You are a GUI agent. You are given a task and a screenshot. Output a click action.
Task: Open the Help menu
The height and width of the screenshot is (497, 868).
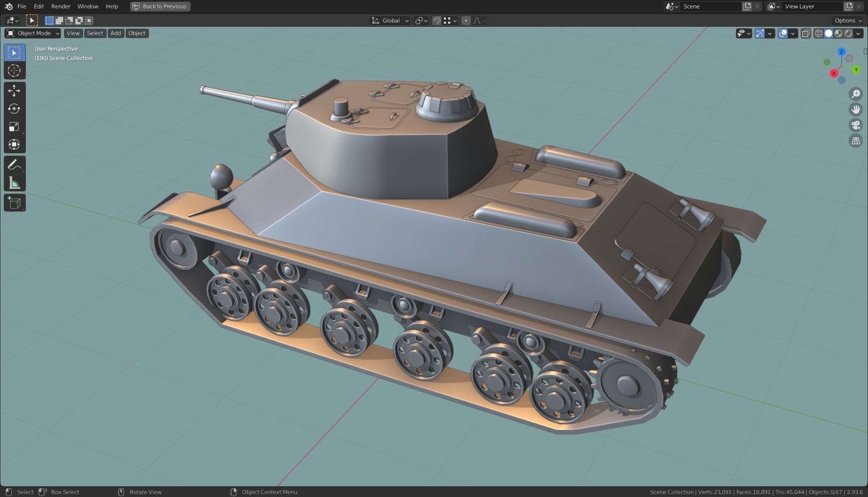tap(112, 6)
